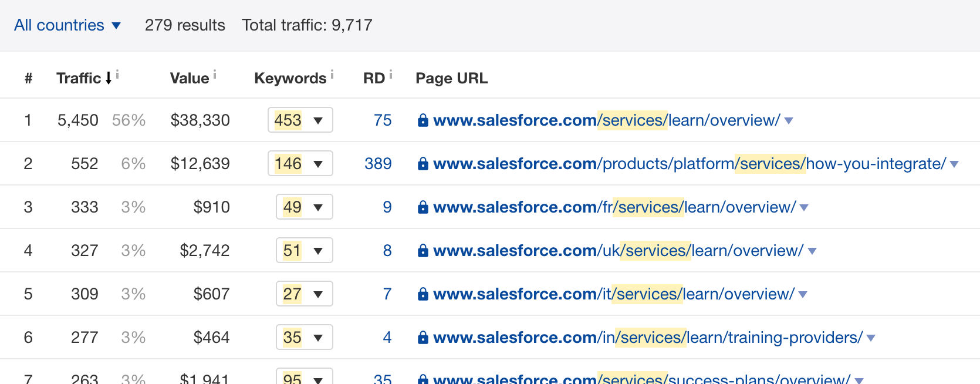Viewport: 980px width, 384px height.
Task: Expand the 453 keywords dropdown
Action: (300, 120)
